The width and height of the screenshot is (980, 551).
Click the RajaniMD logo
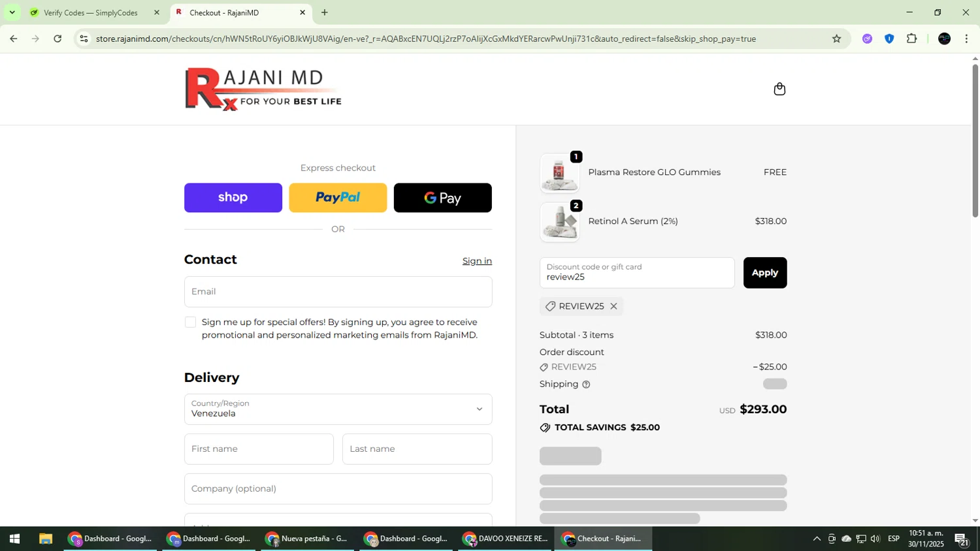pos(263,89)
